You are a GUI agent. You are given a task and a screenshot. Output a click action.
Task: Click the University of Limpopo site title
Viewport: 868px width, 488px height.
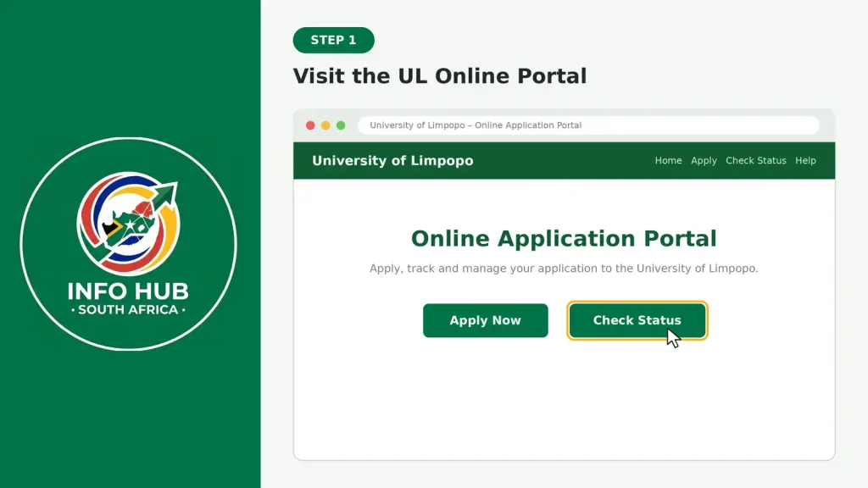pos(392,160)
